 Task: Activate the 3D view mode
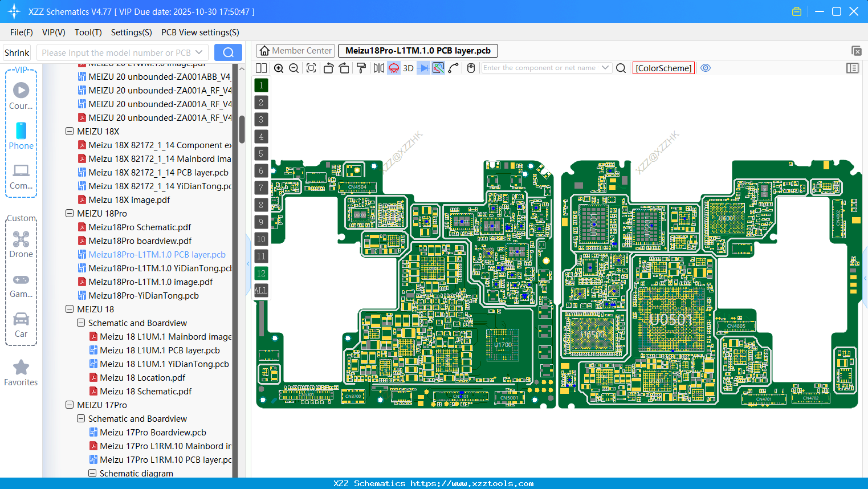407,68
